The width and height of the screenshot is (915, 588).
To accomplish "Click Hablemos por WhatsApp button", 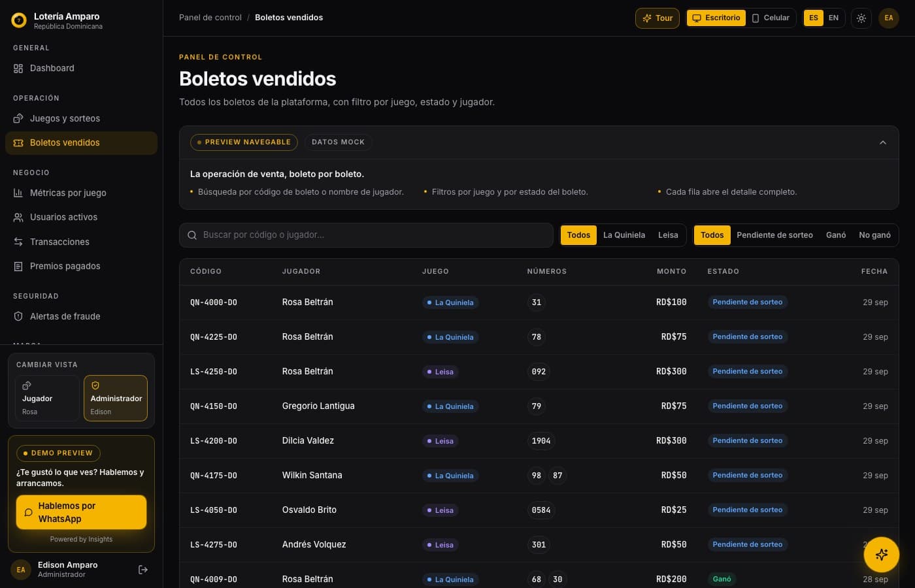I will [x=81, y=512].
